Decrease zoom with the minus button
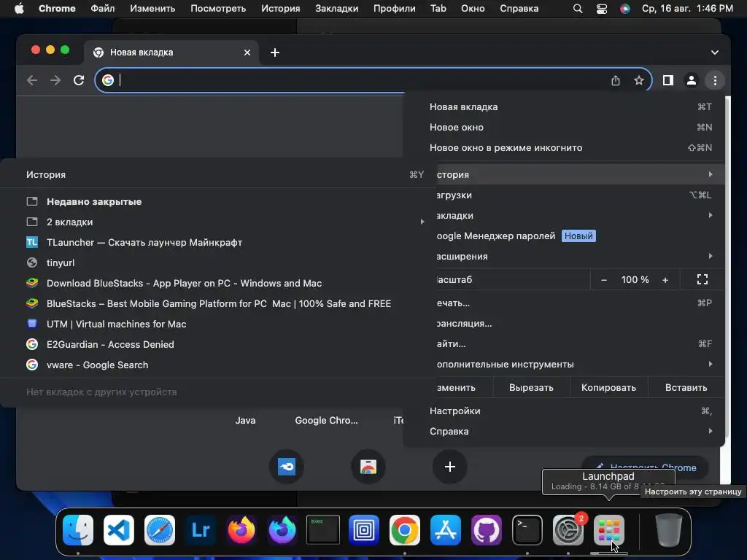Viewport: 747px width, 560px height. [604, 280]
